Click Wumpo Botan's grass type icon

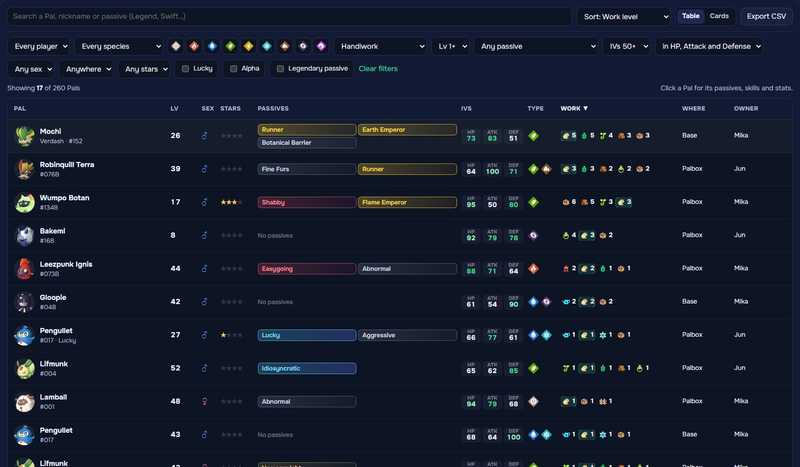point(533,202)
